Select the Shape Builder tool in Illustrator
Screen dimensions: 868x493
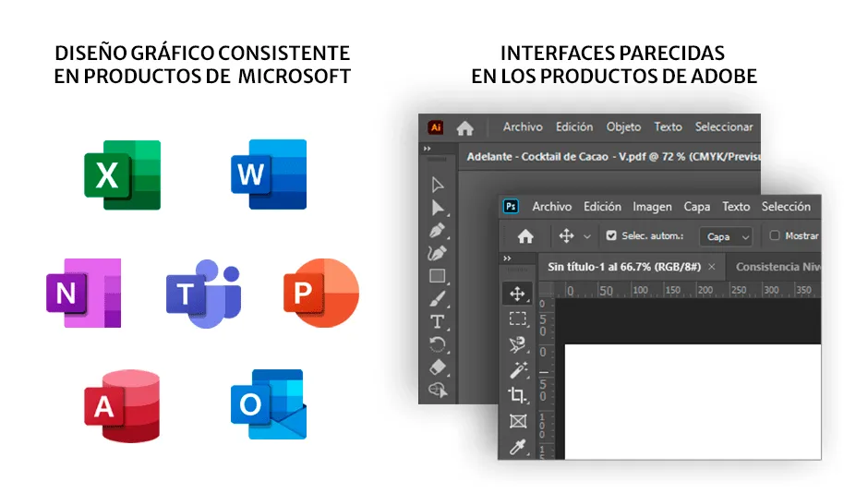pos(438,391)
